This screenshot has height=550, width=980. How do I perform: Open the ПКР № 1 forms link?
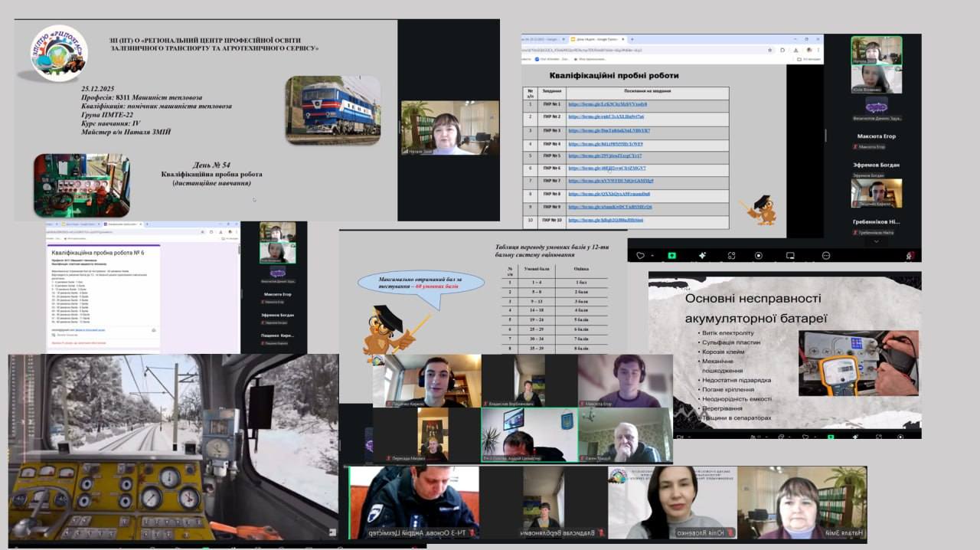pos(607,104)
